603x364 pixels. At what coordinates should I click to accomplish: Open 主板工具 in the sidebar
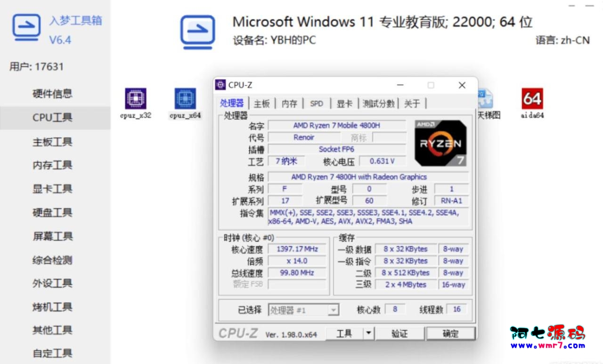click(x=52, y=142)
